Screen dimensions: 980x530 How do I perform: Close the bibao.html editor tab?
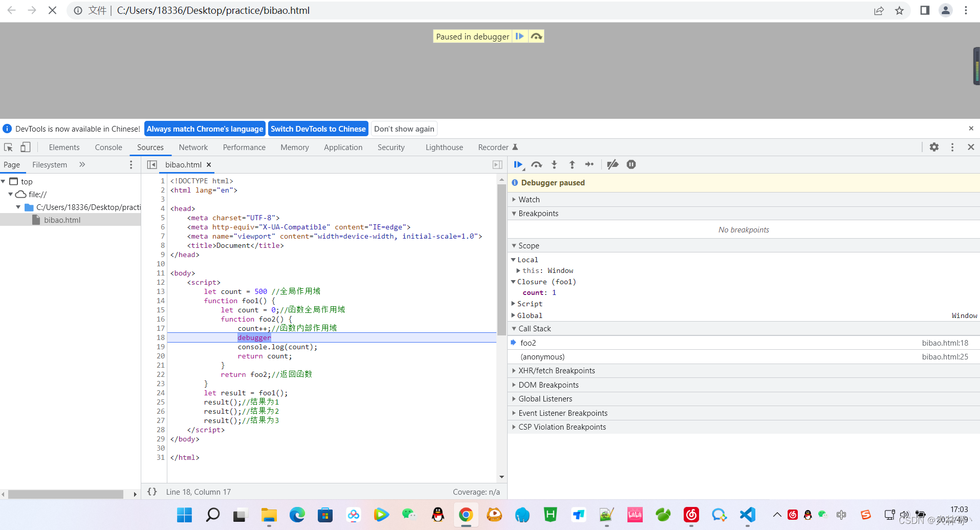point(209,165)
